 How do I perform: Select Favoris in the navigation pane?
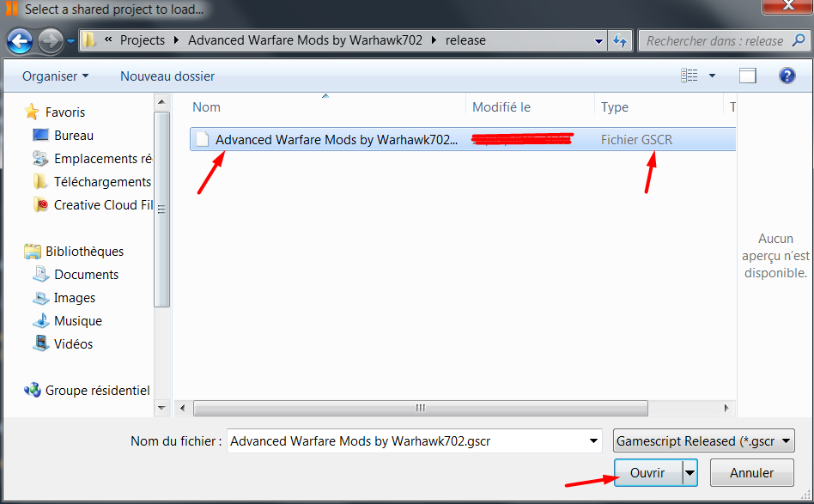pyautogui.click(x=65, y=112)
